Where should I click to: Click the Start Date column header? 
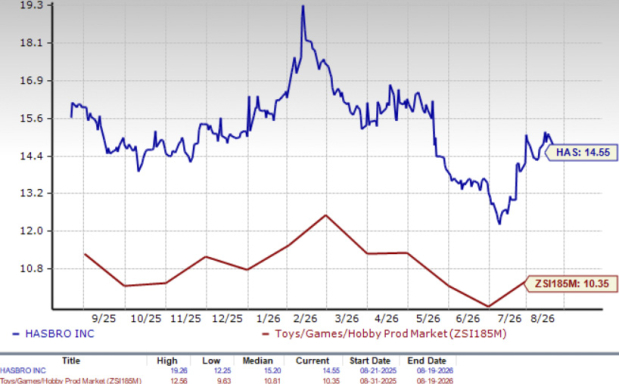(370, 361)
